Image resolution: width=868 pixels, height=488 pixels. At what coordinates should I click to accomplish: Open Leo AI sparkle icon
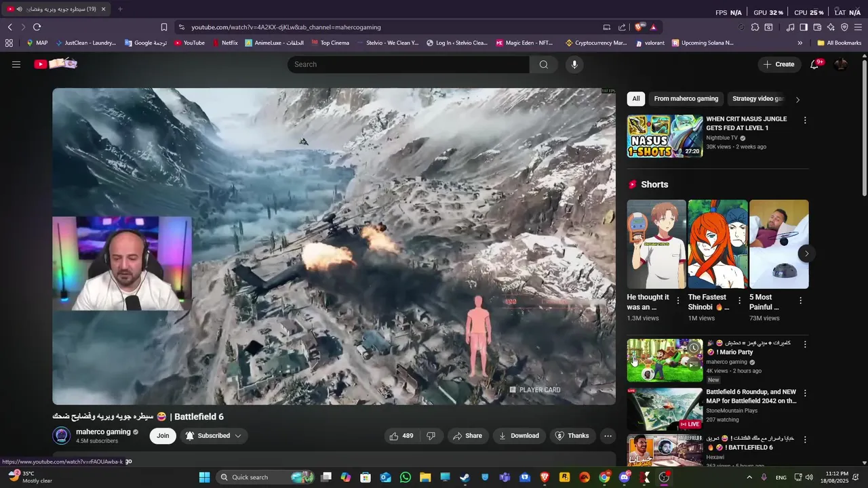(x=831, y=27)
